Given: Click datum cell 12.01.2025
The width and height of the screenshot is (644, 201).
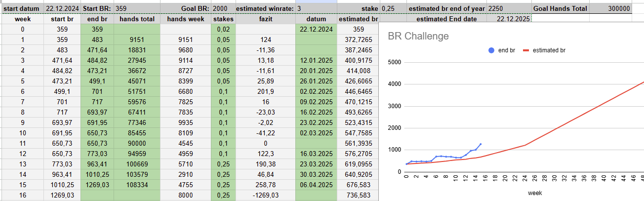Looking at the screenshot, I should click(x=316, y=60).
